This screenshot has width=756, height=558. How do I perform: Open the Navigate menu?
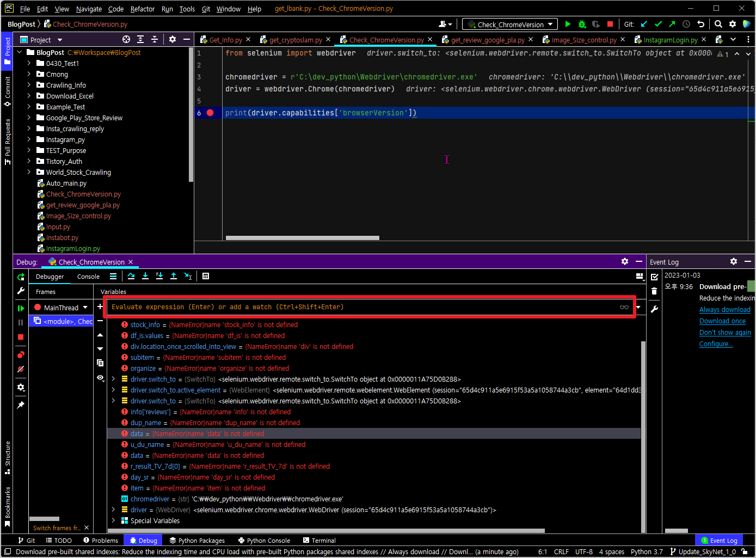(x=89, y=9)
